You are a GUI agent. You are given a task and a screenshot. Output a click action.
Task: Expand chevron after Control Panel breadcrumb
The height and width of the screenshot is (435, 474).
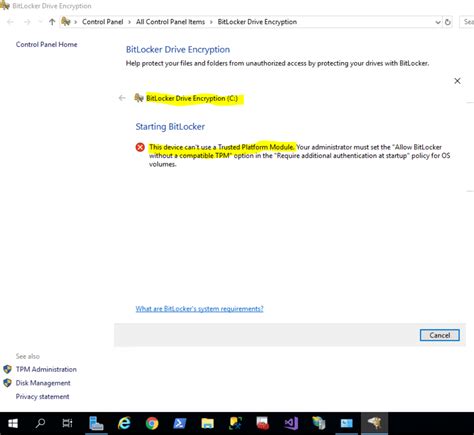129,22
